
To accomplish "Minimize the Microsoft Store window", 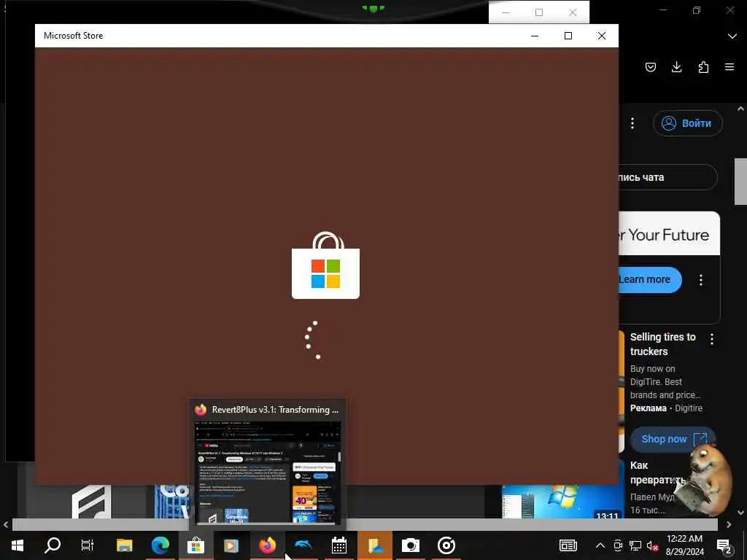I will pyautogui.click(x=535, y=36).
